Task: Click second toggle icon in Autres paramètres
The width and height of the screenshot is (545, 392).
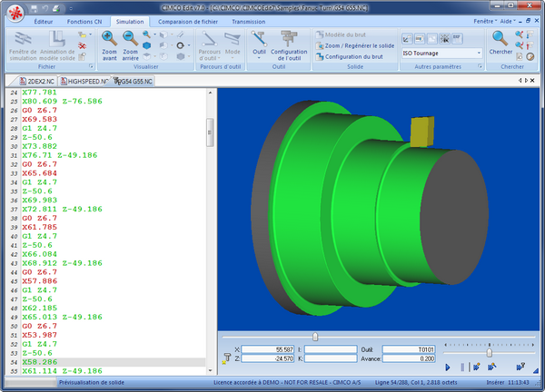Action: coord(420,38)
